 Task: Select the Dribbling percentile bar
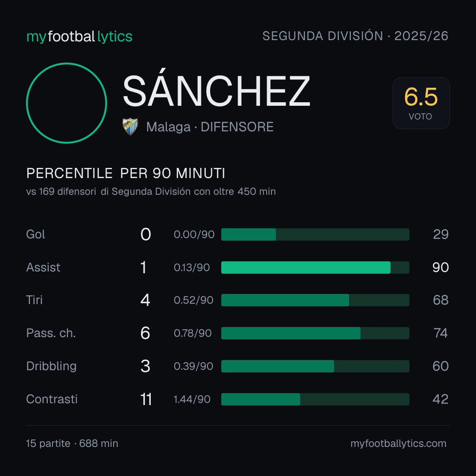tap(315, 366)
